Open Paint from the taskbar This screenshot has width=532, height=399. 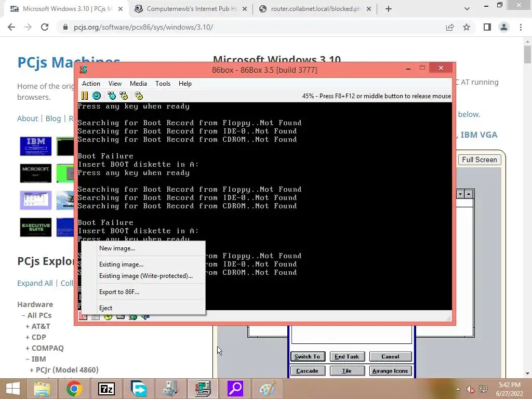(x=268, y=389)
